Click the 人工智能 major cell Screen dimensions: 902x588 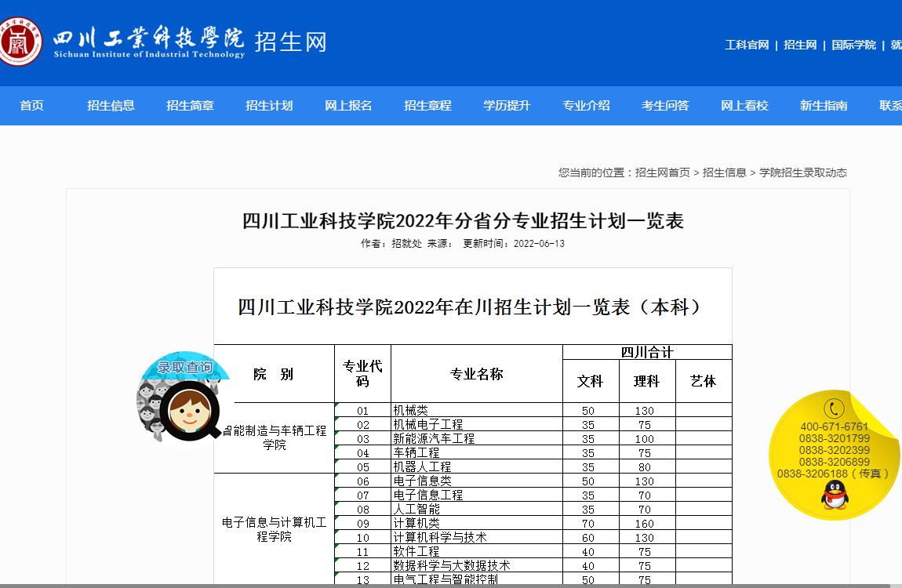coord(476,509)
